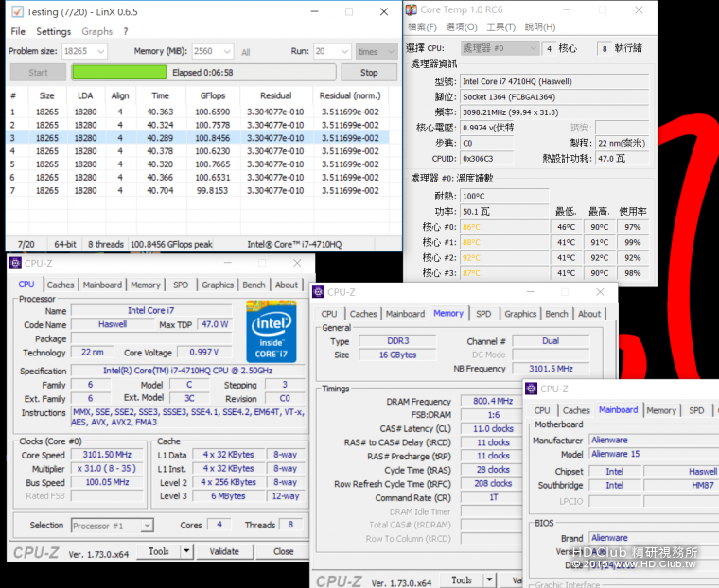The width and height of the screenshot is (719, 588).
Task: Click the LinX app icon in title bar
Action: coord(17,12)
